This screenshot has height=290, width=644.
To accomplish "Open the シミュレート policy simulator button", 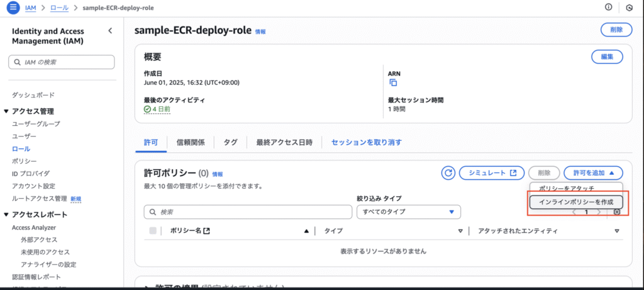I will (x=492, y=173).
